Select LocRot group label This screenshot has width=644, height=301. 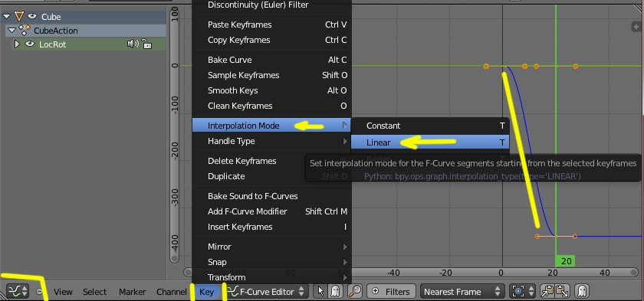53,44
